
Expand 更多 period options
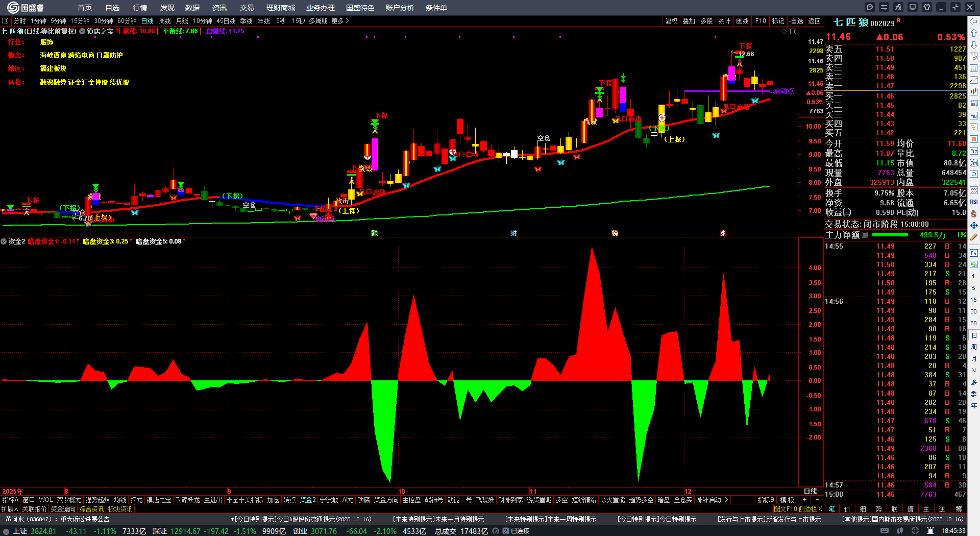point(340,21)
